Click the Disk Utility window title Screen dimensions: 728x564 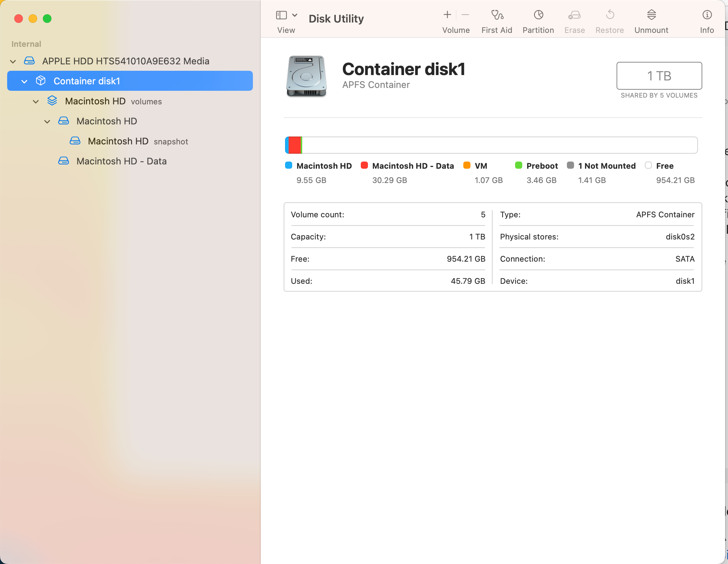336,19
